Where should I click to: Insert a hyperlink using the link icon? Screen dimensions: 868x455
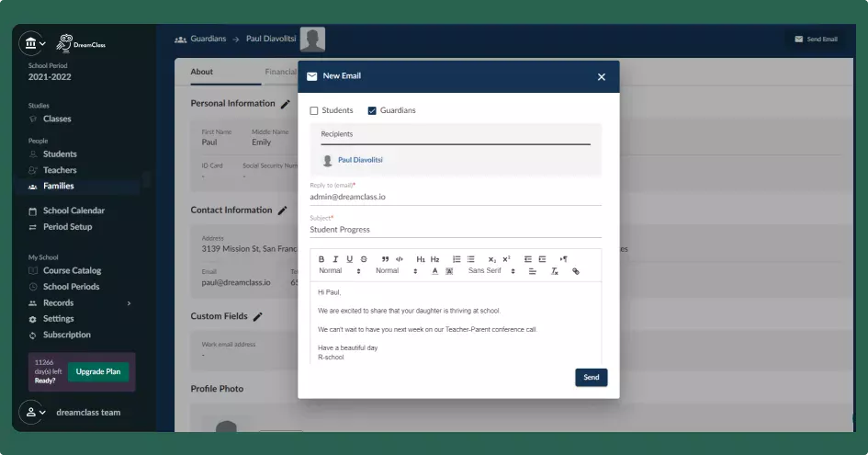[576, 271]
